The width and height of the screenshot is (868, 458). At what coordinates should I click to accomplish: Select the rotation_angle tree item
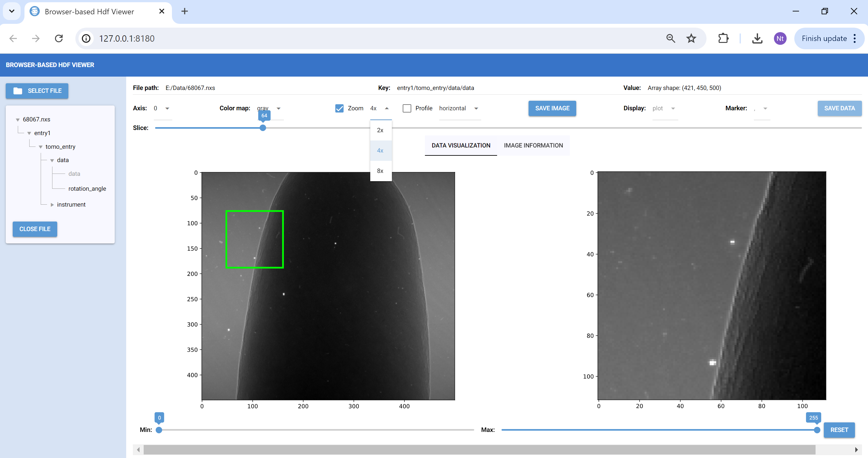coord(87,188)
